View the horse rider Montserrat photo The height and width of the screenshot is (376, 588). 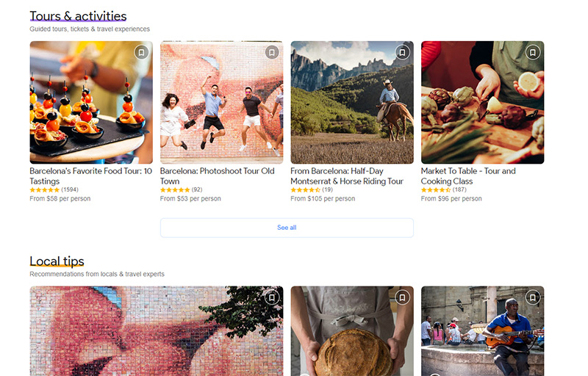point(352,102)
